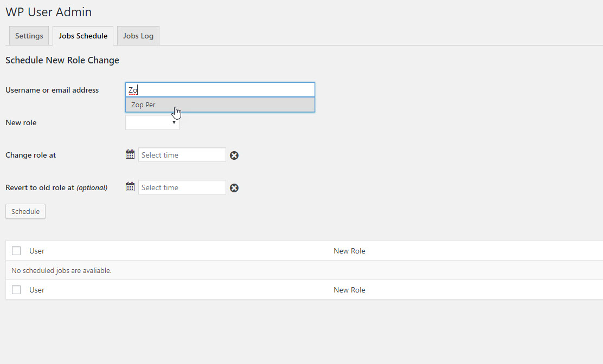Tick the select-all checkbox in table footer
The width and height of the screenshot is (603, 364).
tap(16, 290)
